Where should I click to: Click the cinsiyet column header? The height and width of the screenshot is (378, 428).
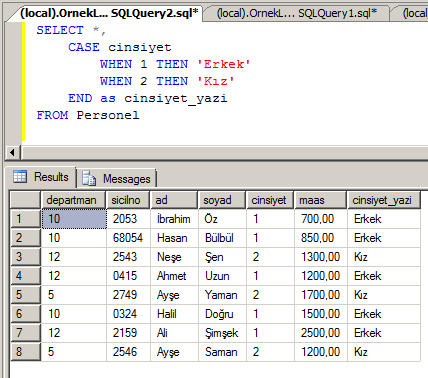[270, 200]
